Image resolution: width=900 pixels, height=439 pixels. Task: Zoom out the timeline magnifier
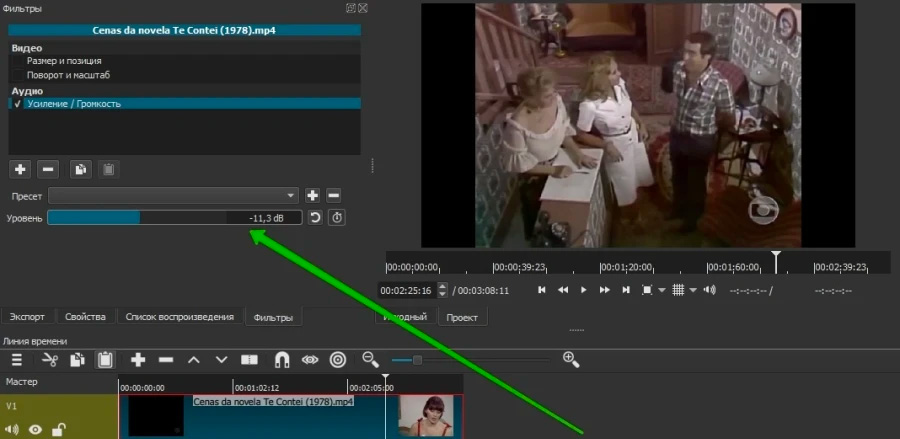coord(371,360)
